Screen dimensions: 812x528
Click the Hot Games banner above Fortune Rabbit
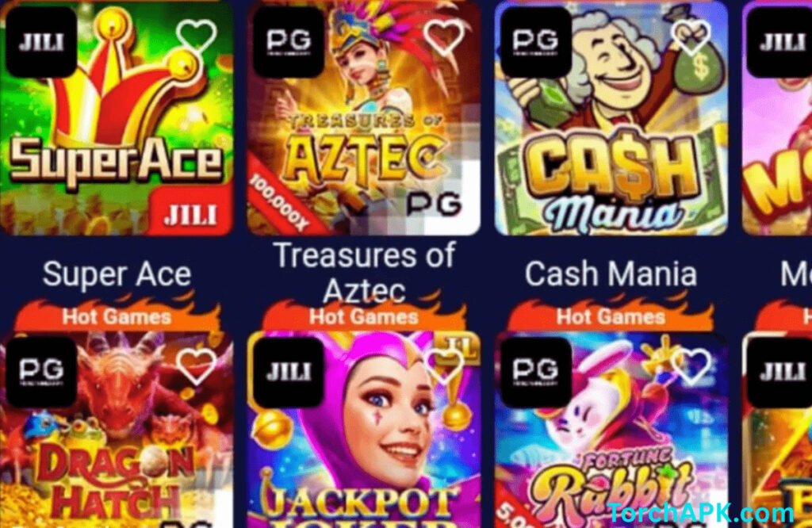(611, 315)
